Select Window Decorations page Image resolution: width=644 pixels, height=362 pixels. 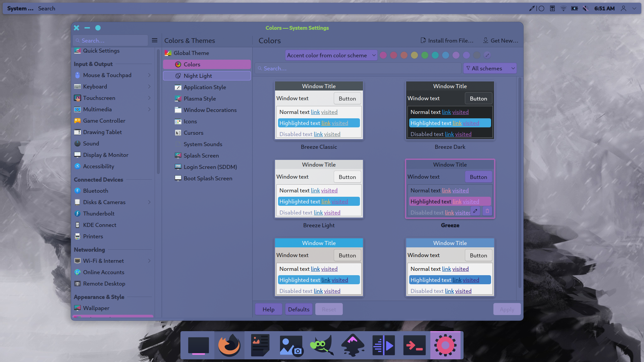pos(207,110)
